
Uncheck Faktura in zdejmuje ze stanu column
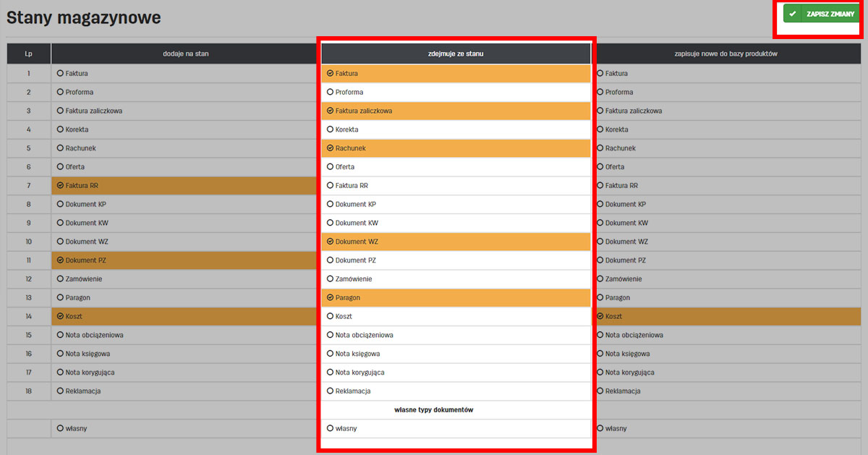coord(331,74)
